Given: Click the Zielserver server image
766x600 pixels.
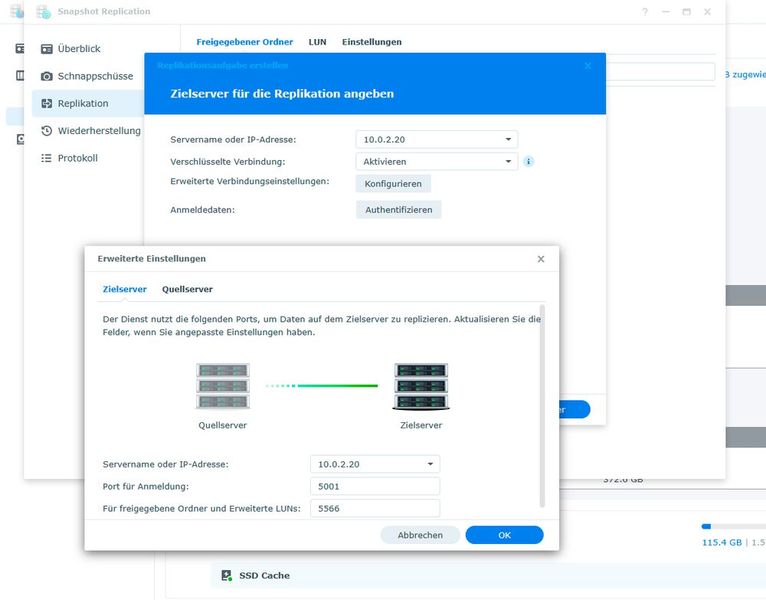Looking at the screenshot, I should pyautogui.click(x=421, y=386).
